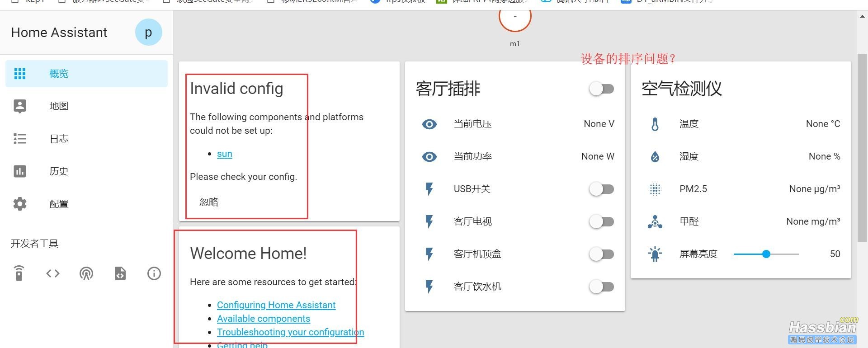This screenshot has height=348, width=868.
Task: Open the Services remote developer tool
Action: tap(19, 273)
